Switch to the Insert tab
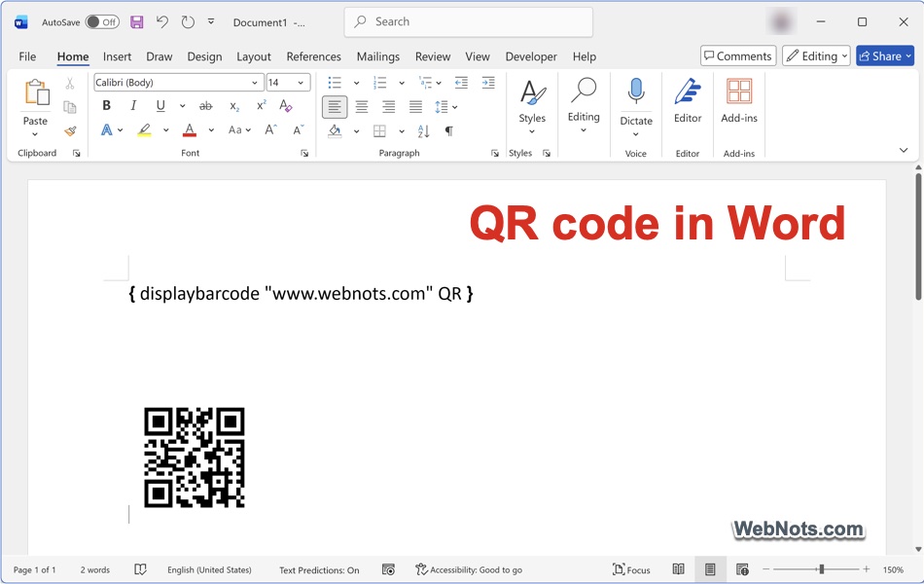Image resolution: width=924 pixels, height=584 pixels. click(x=118, y=56)
